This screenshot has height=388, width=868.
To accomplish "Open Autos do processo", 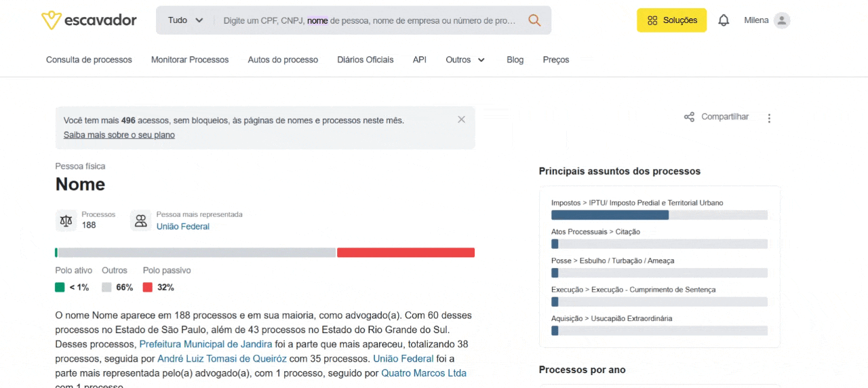I will 283,60.
